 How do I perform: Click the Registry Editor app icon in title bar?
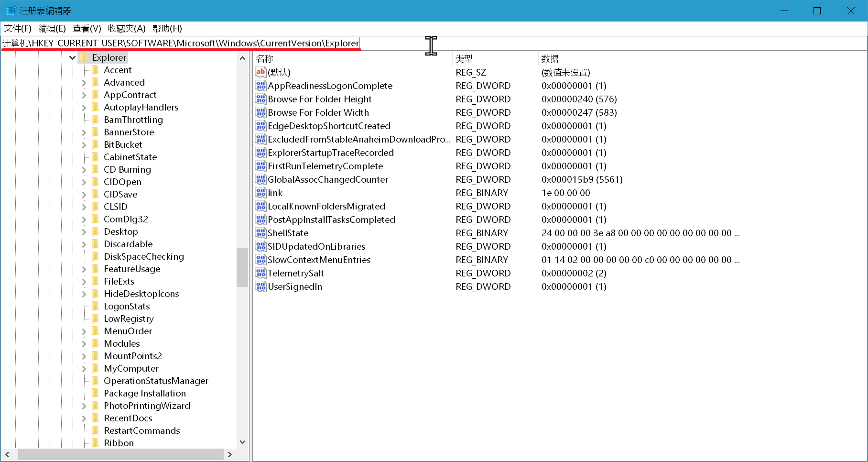[11, 11]
